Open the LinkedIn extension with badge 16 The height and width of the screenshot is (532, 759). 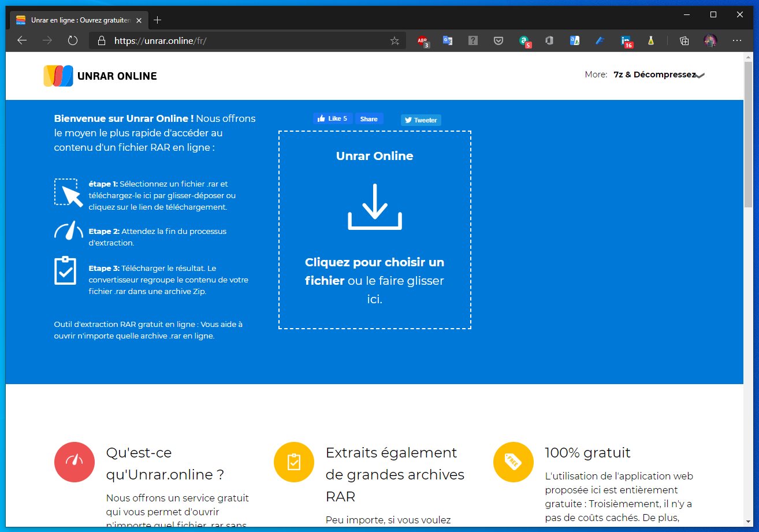click(x=626, y=41)
